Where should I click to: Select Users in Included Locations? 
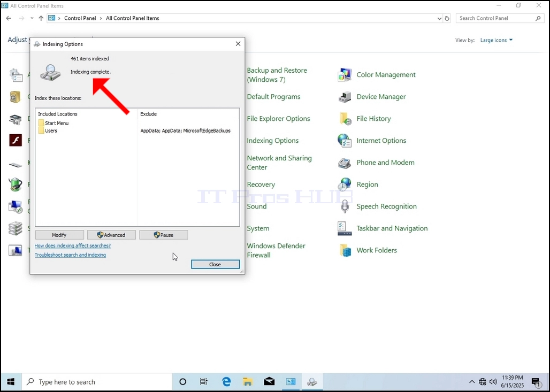pyautogui.click(x=48, y=131)
